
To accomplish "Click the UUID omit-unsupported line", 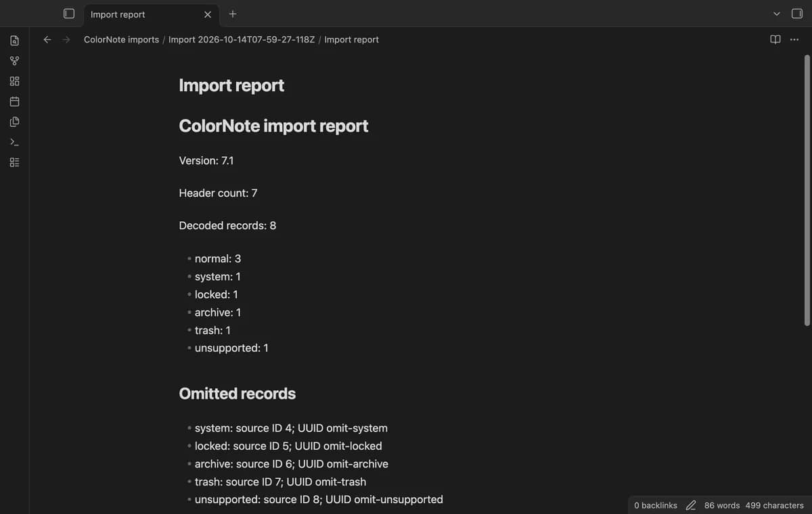I will point(319,499).
